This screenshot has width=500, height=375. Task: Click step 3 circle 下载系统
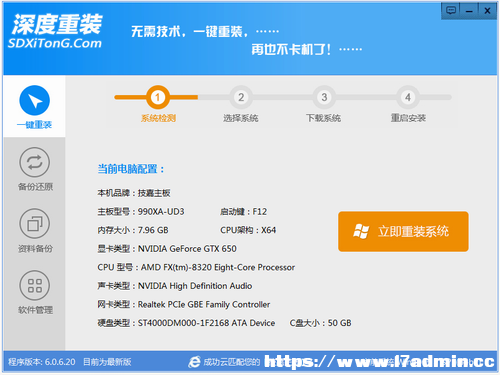click(324, 97)
